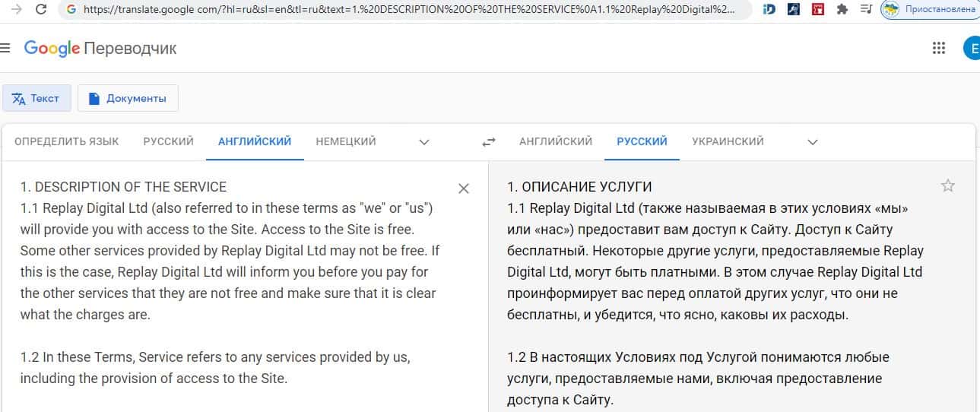Choose Русский as target language
This screenshot has width=980, height=412.
point(642,141)
